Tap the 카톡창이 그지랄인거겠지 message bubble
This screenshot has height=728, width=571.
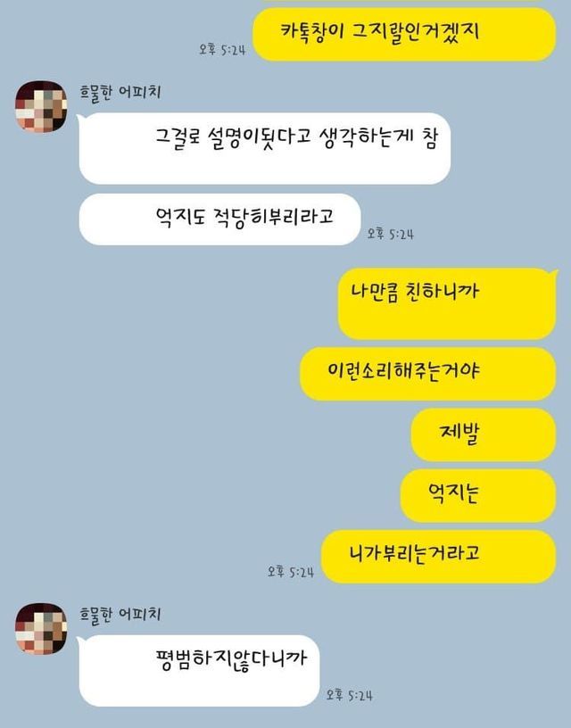[404, 35]
